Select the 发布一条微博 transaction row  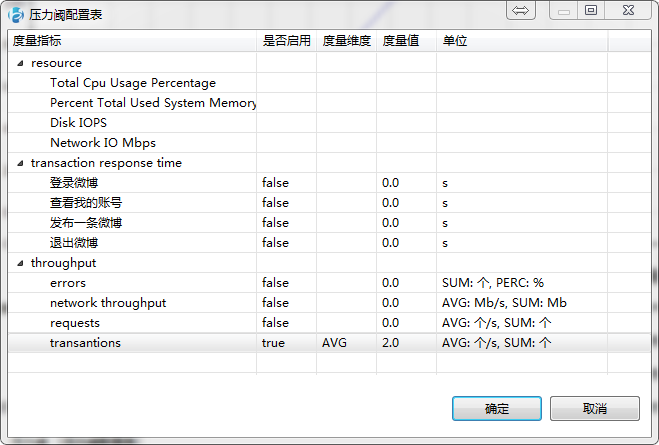(329, 223)
